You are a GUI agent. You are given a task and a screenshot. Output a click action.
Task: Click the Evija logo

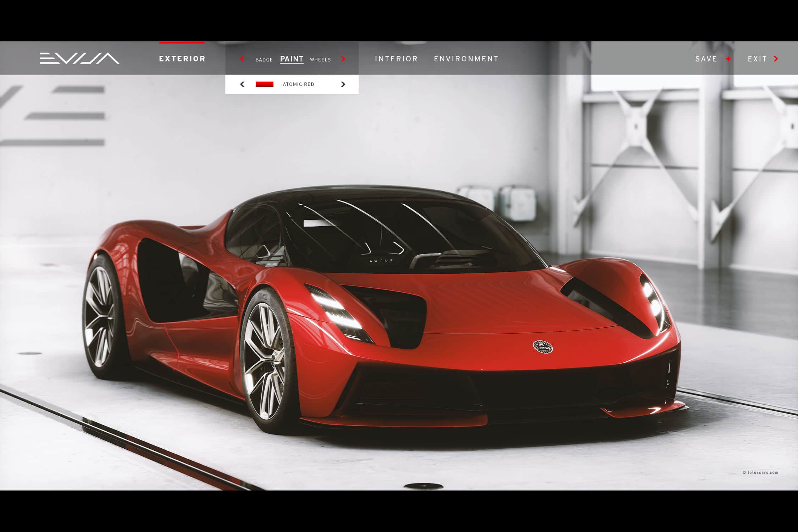[x=79, y=59]
